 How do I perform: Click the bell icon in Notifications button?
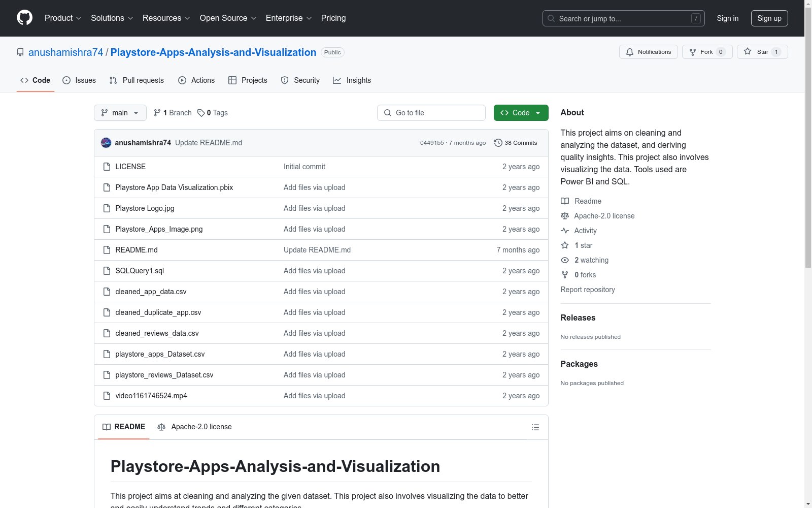630,52
